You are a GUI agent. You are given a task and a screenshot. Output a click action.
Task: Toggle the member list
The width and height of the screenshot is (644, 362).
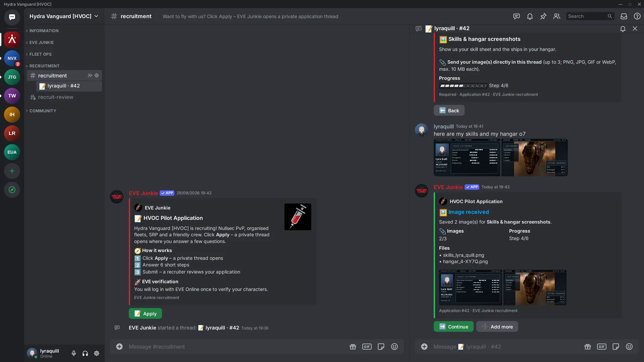(x=557, y=16)
